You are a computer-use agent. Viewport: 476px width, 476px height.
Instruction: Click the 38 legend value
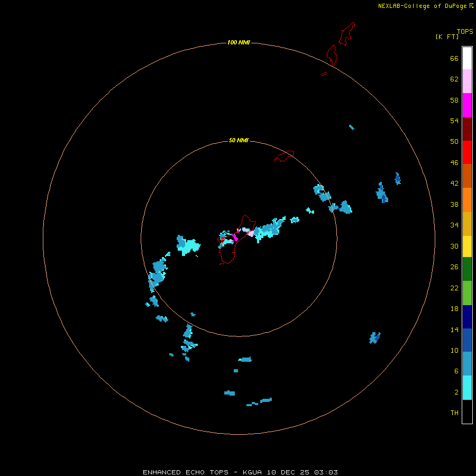coord(454,204)
